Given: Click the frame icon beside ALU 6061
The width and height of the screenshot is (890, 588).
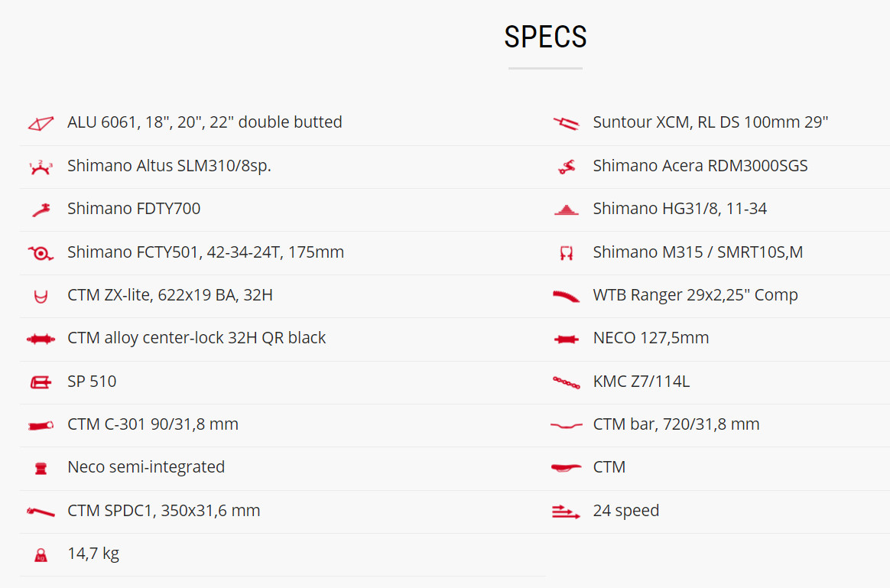Looking at the screenshot, I should [x=41, y=123].
